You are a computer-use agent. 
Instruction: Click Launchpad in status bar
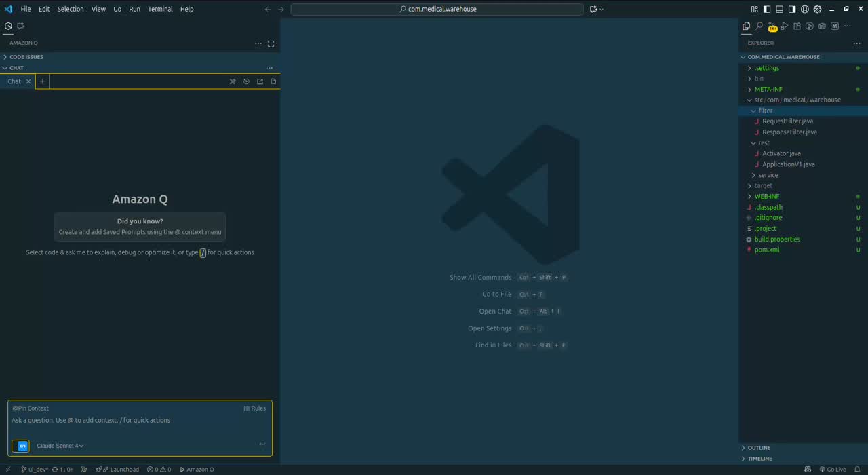[117, 470]
